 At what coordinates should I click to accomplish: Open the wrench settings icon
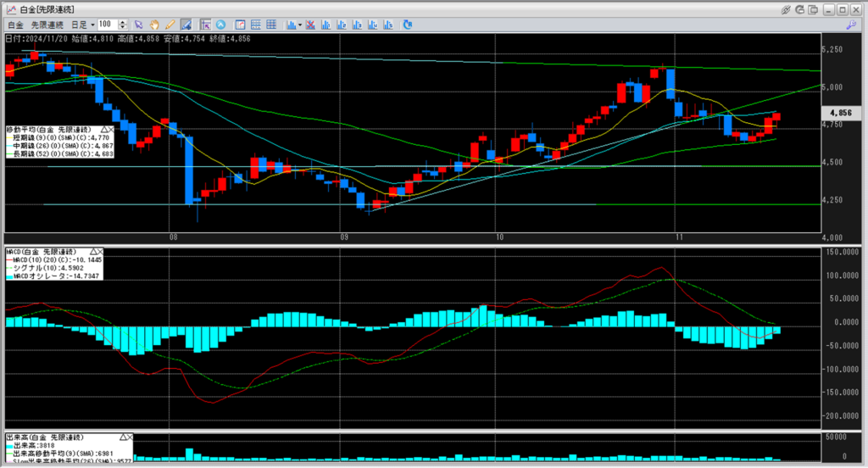point(851,25)
